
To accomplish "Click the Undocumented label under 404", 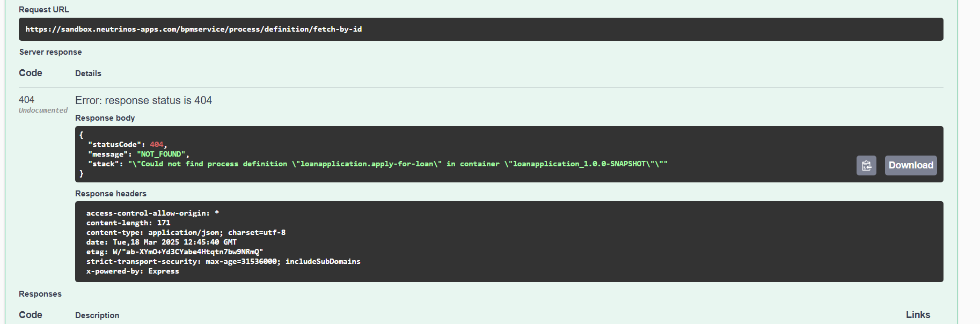I will tap(43, 111).
